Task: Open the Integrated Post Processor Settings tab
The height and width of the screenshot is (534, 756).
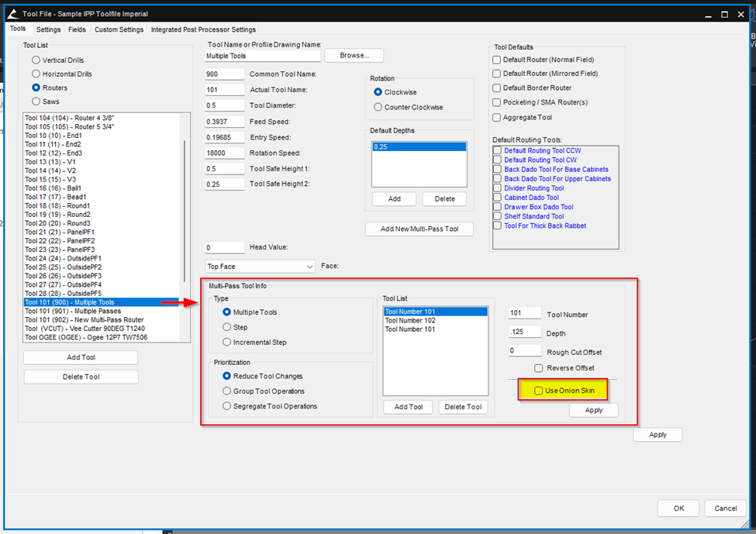Action: tap(203, 29)
